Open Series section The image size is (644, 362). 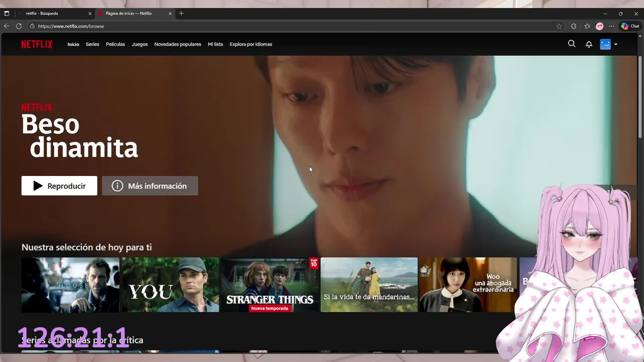coord(92,44)
